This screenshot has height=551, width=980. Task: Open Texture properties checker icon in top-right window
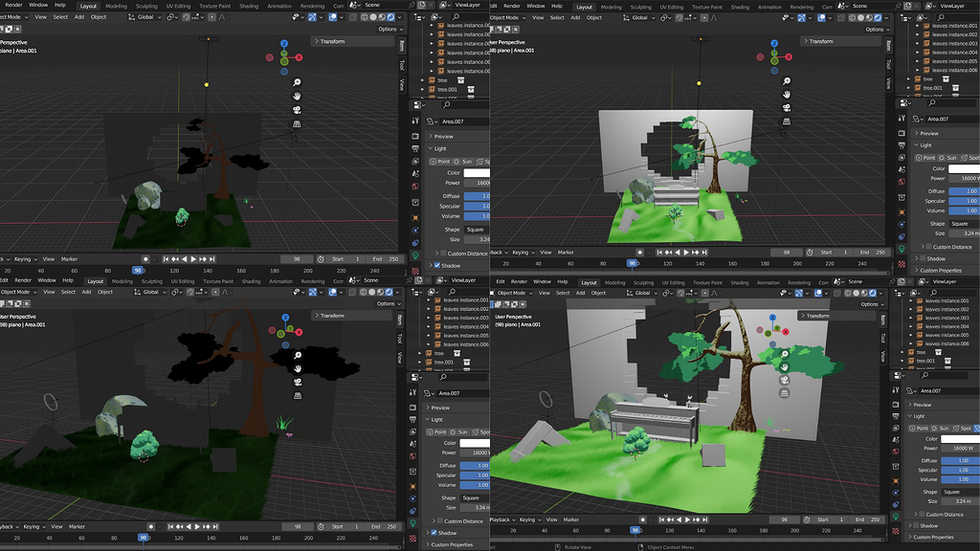pos(902,264)
